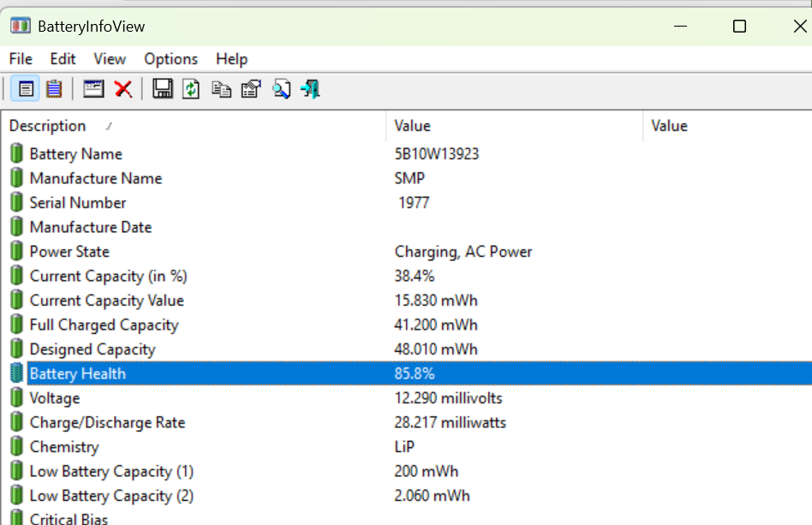
Task: Open the Find icon with magnifier
Action: pyautogui.click(x=282, y=89)
